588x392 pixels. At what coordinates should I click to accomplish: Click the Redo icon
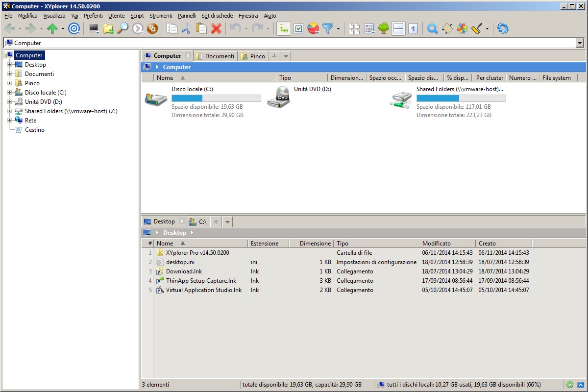(257, 28)
